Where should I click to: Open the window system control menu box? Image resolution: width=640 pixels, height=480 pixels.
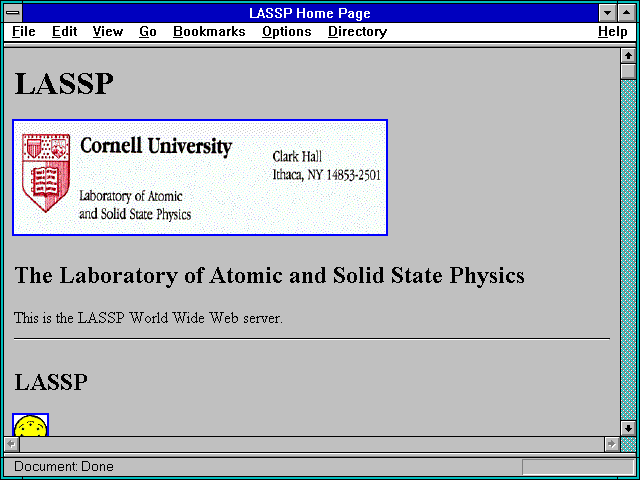pos(13,13)
